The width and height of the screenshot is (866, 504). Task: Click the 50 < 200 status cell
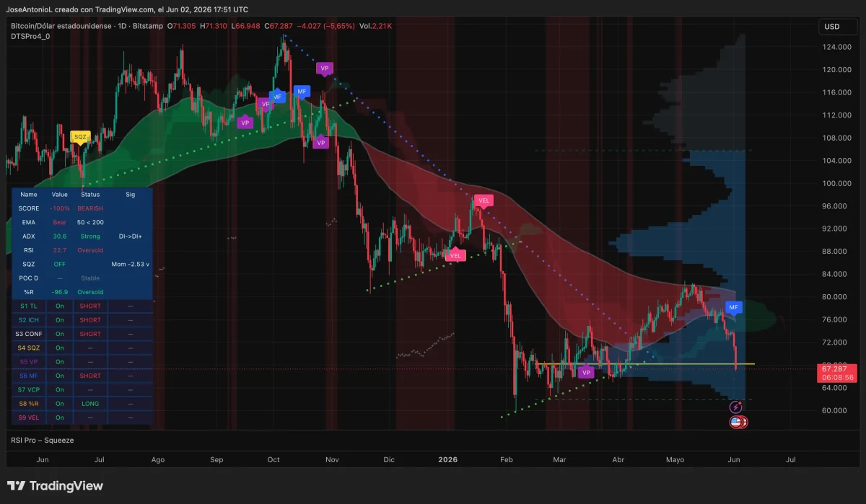point(90,222)
